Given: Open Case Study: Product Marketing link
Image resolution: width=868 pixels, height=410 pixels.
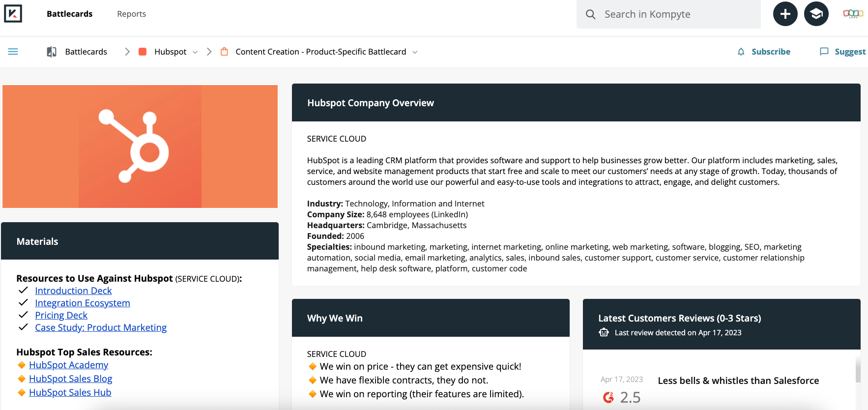Looking at the screenshot, I should (x=101, y=327).
